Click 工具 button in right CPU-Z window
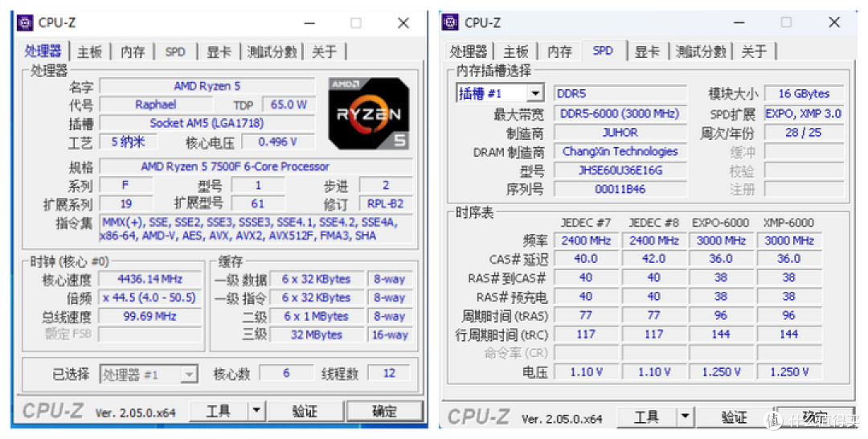This screenshot has height=439, width=868. click(x=646, y=416)
